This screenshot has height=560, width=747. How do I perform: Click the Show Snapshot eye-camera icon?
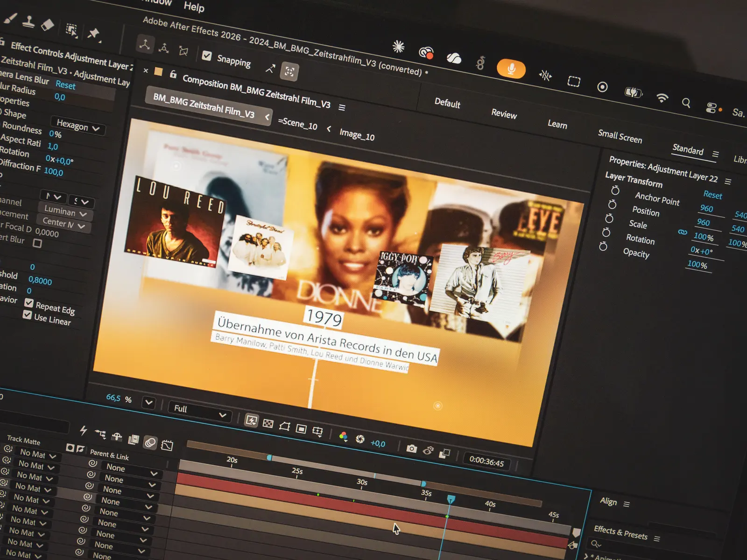tap(428, 451)
